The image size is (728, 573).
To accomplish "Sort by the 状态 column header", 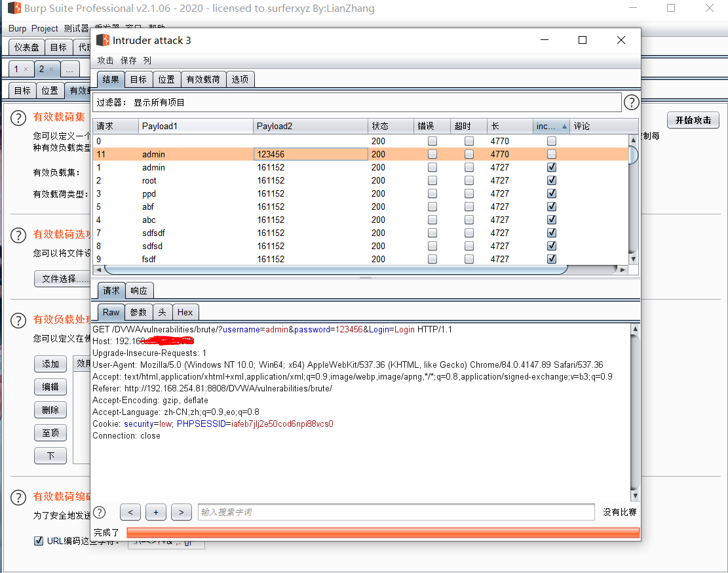I will (x=391, y=127).
